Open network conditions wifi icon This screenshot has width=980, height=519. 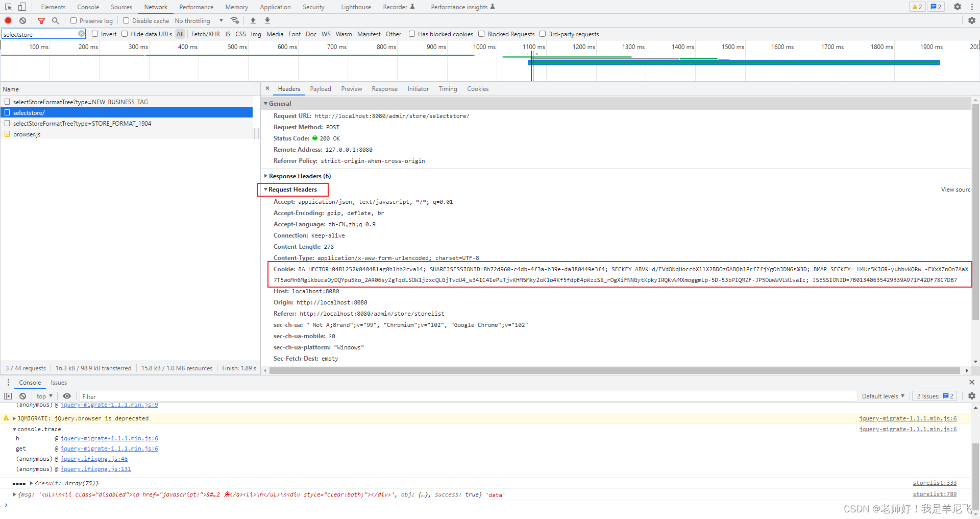click(x=235, y=21)
